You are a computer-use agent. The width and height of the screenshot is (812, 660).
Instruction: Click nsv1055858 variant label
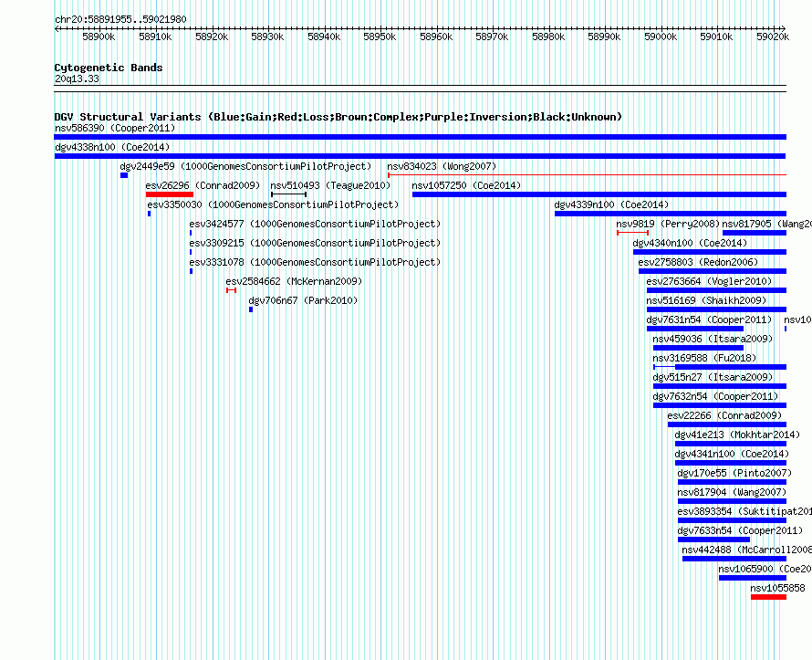pyautogui.click(x=778, y=588)
